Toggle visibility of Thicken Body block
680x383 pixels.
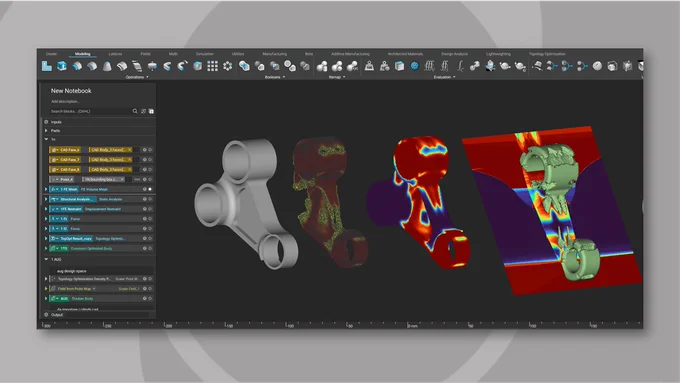(150, 298)
